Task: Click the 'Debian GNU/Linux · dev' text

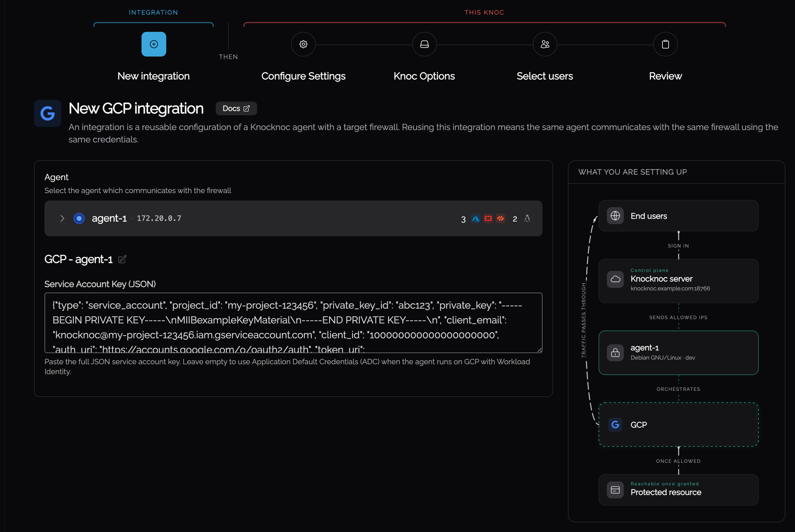Action: click(x=663, y=358)
